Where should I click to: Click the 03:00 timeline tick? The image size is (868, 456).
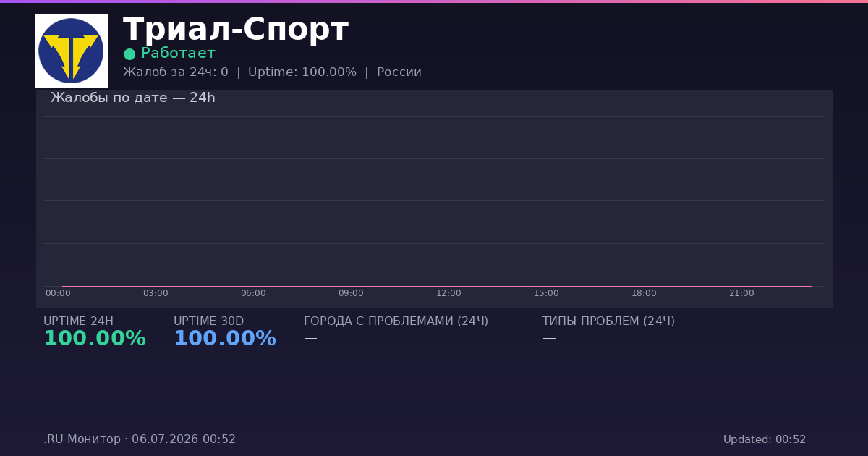click(156, 293)
